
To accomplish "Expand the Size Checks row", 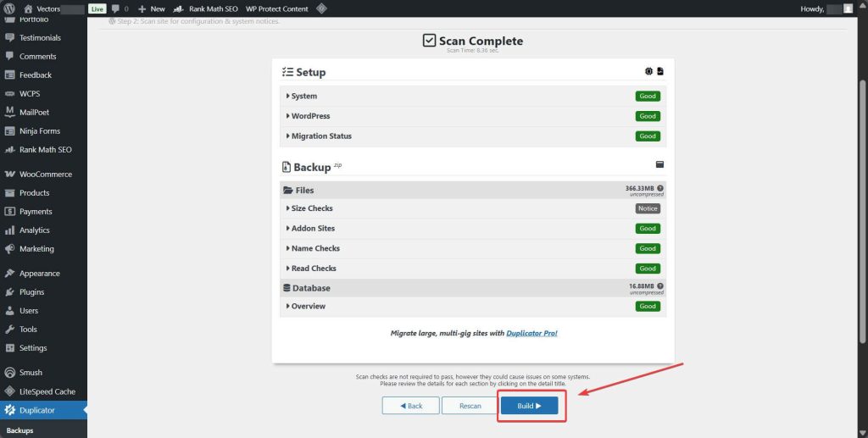I will point(473,208).
